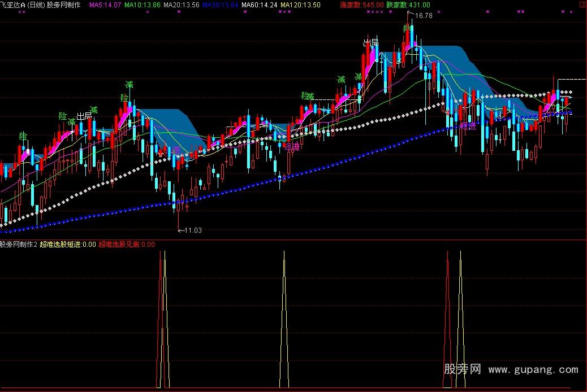The height and width of the screenshot is (392, 587).
Task: Click the www.gupang.com watermark link
Action: 533,370
